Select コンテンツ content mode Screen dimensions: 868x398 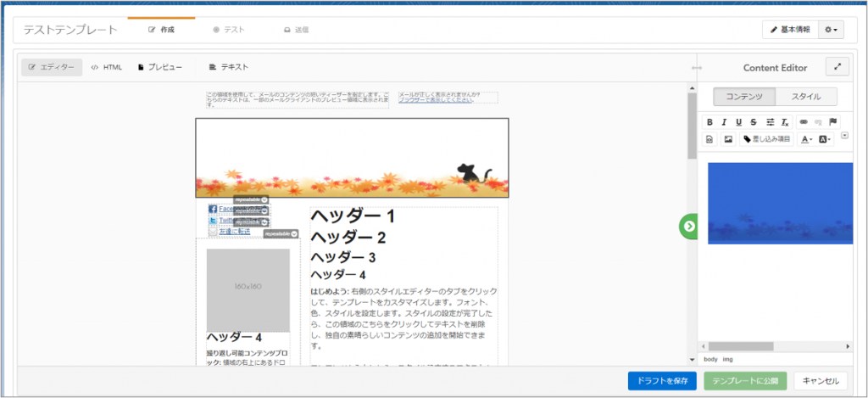[744, 97]
